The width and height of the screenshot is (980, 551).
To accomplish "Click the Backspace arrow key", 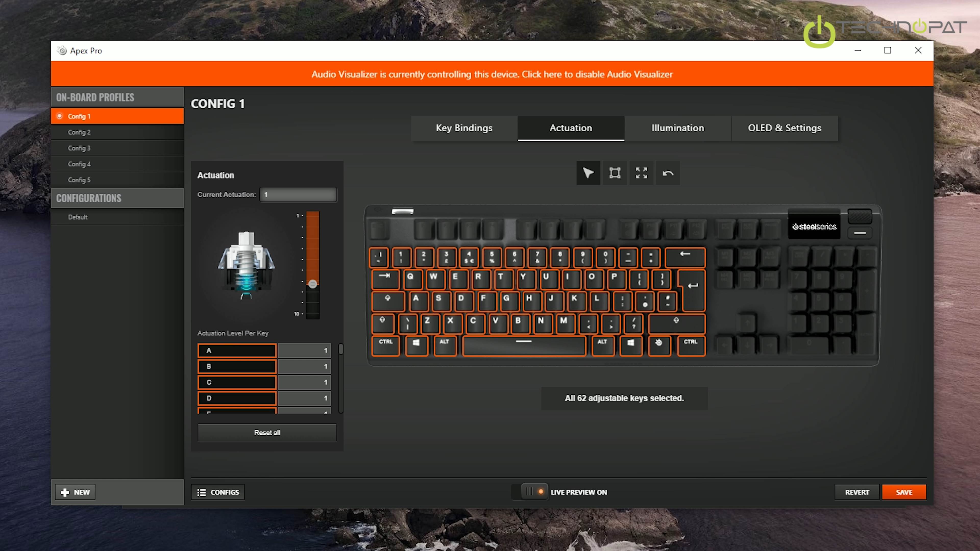I will pos(685,257).
